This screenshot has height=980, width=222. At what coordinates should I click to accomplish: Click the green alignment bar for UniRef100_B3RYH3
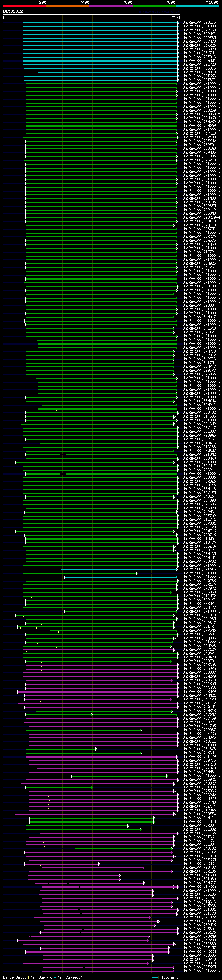[x=100, y=137]
